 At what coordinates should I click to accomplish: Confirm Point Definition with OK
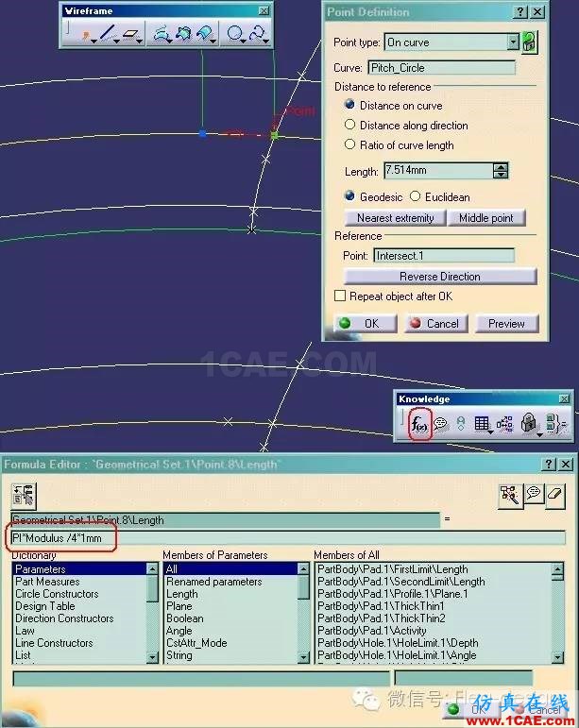click(x=365, y=323)
